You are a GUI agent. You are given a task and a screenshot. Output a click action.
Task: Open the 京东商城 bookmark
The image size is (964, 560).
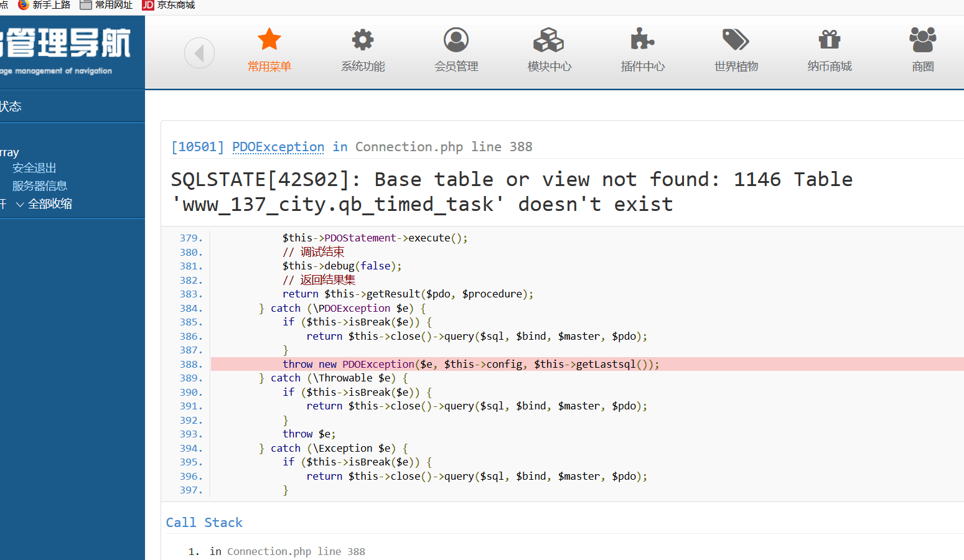point(169,5)
